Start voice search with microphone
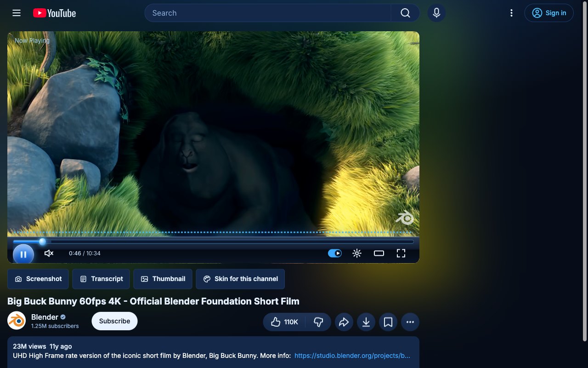588x368 pixels. 436,13
